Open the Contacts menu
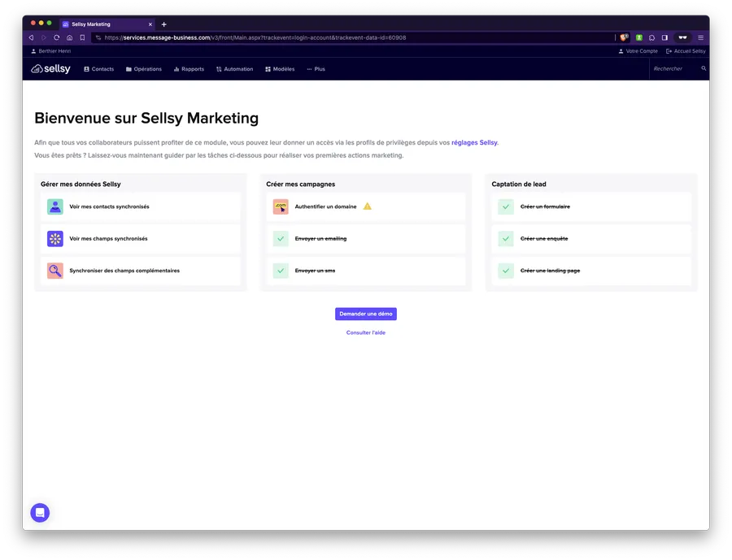The width and height of the screenshot is (732, 560). click(98, 69)
